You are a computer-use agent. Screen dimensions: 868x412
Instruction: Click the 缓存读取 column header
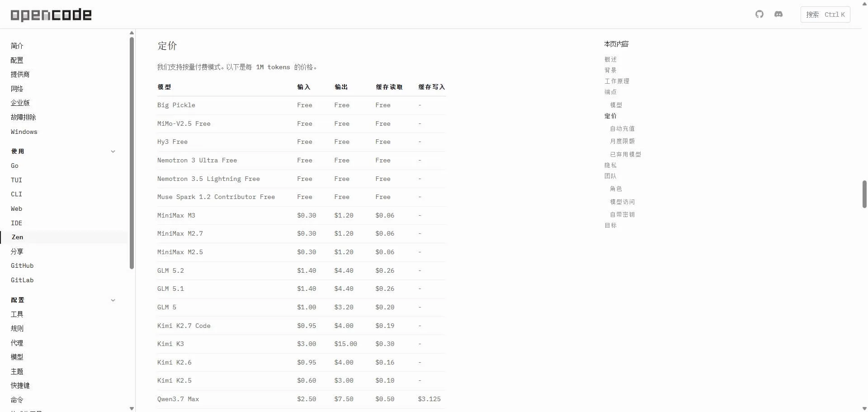click(x=389, y=87)
